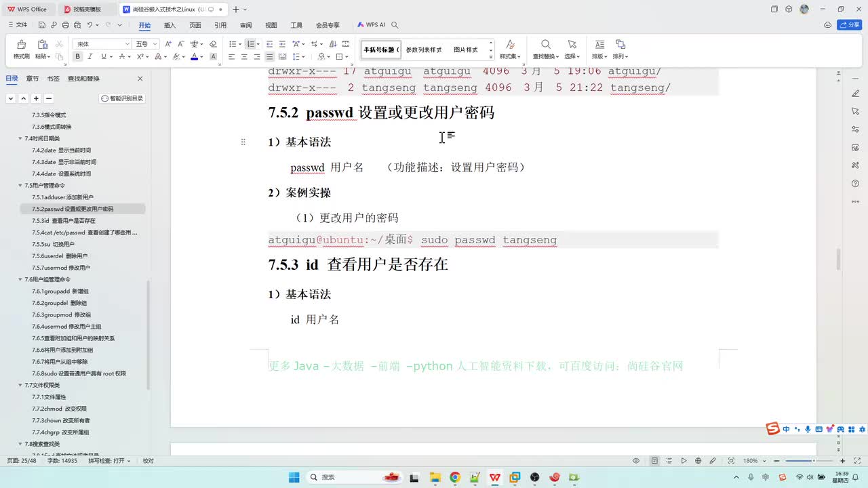This screenshot has width=868, height=488.
Task: Open the 审阅 (Review) ribbon tab
Action: coord(245,25)
